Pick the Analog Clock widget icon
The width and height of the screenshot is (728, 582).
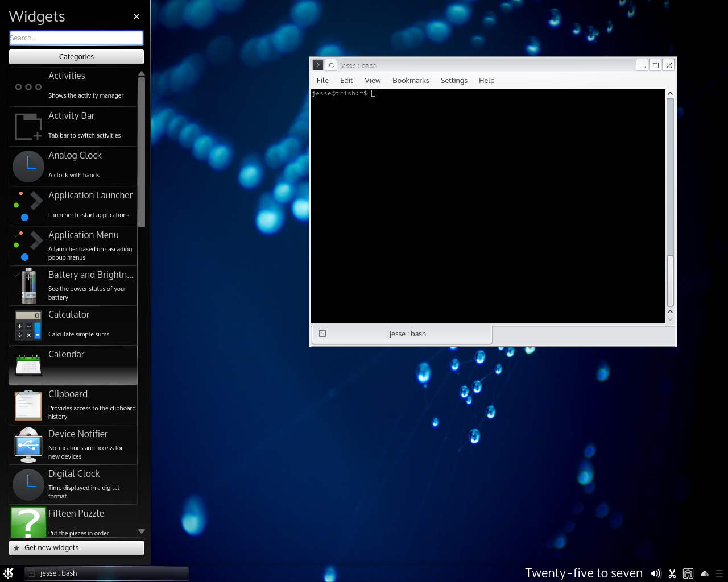(x=28, y=167)
